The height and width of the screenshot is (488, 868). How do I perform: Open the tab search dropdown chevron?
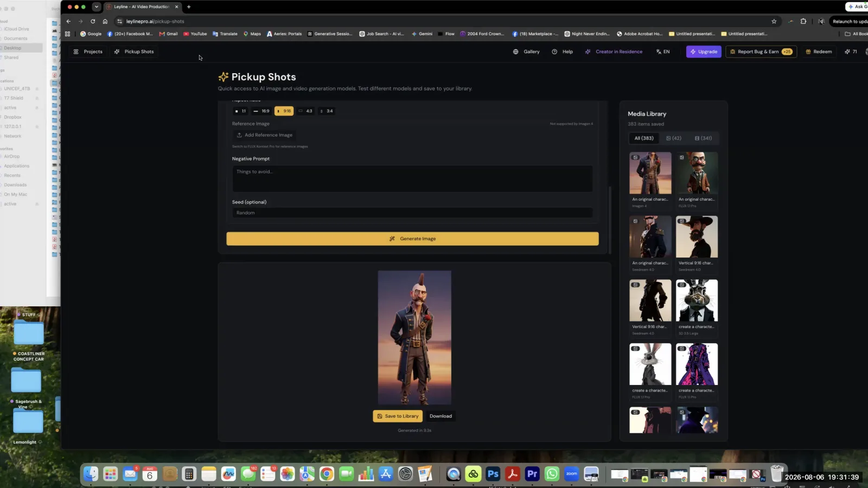96,7
